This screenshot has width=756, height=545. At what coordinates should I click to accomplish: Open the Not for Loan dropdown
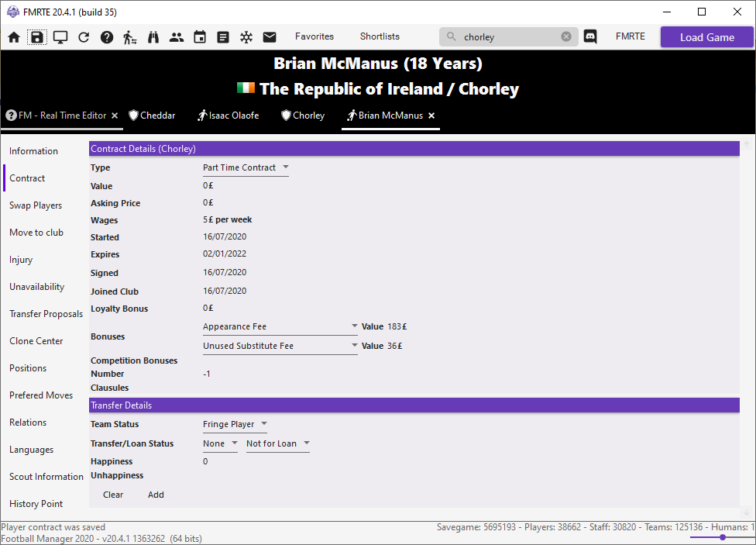coord(278,443)
